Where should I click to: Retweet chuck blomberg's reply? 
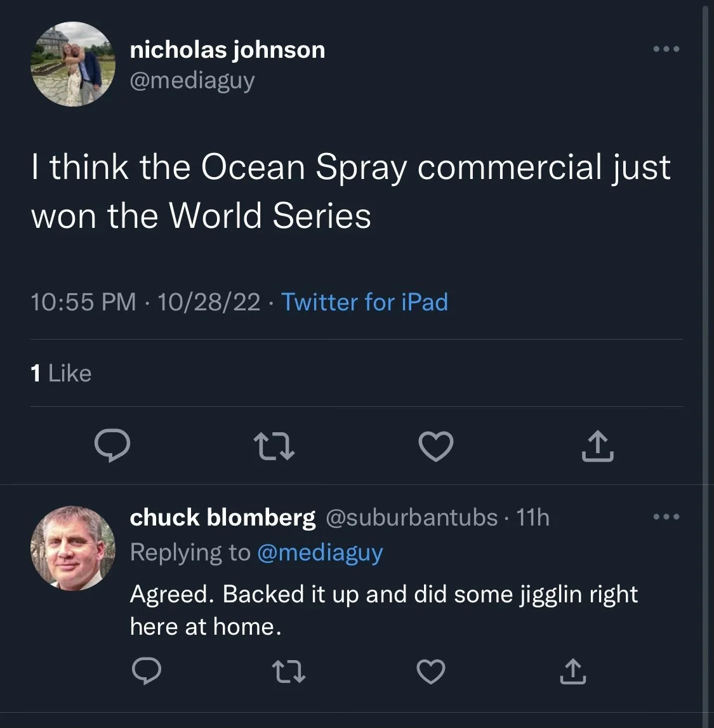[x=289, y=671]
